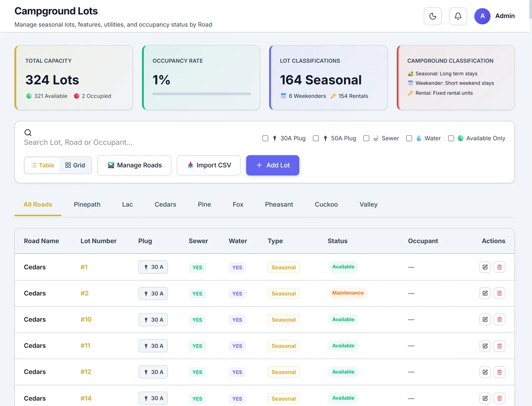532x406 pixels.
Task: Switch to Grid view
Action: tap(75, 165)
